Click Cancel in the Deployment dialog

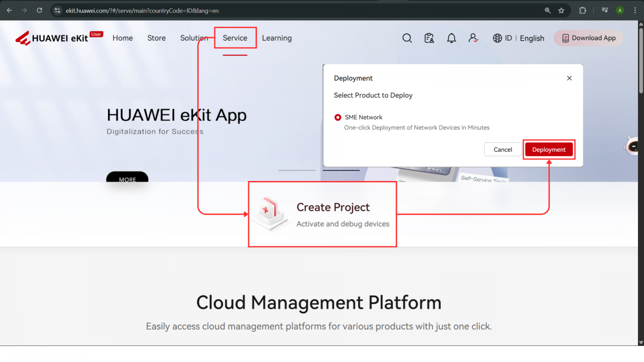[503, 150]
